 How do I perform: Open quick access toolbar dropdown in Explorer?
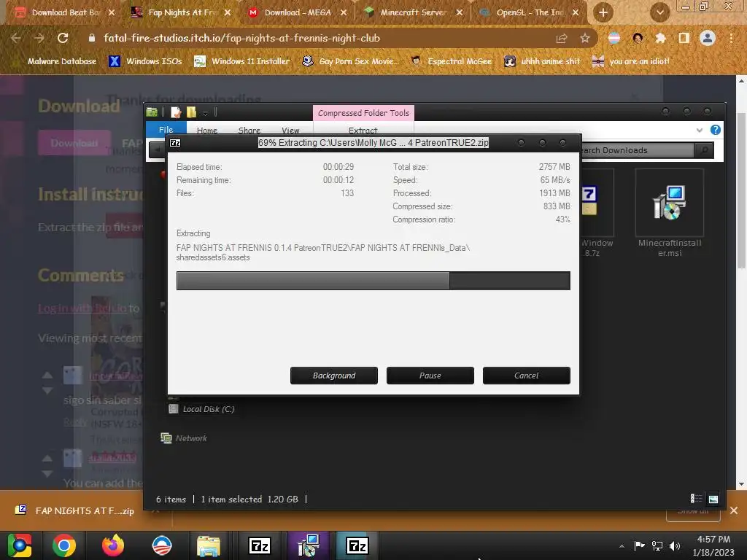tap(205, 113)
